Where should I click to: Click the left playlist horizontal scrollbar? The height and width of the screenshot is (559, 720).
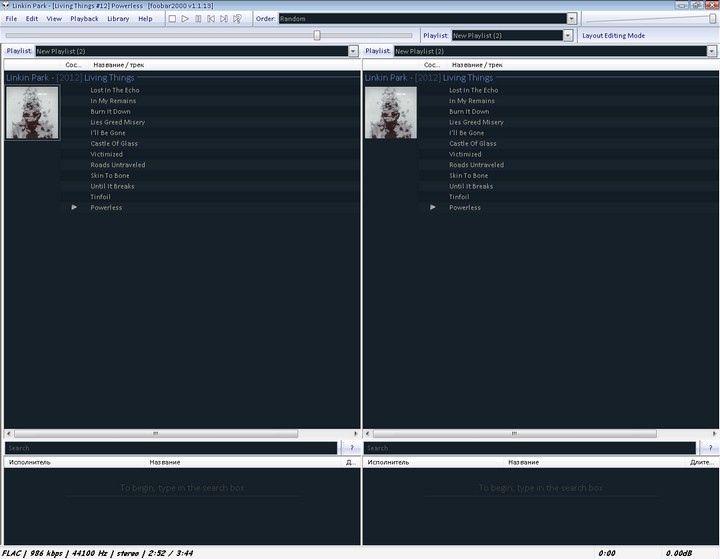click(156, 433)
